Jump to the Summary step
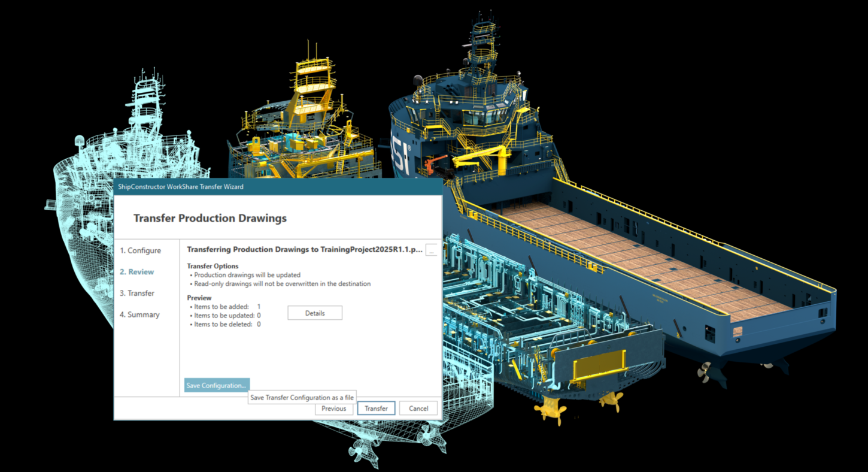868x472 pixels. (x=139, y=314)
